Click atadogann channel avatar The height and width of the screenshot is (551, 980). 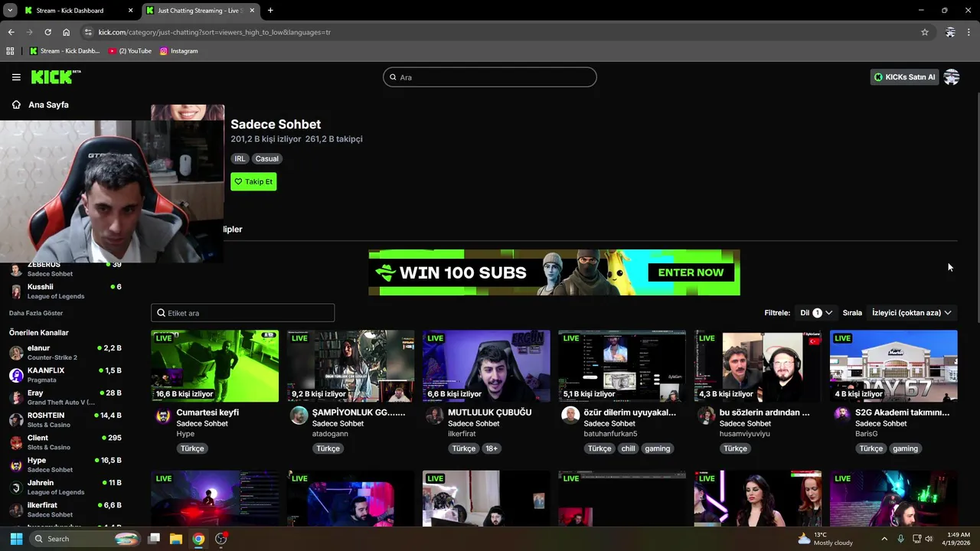(x=299, y=416)
